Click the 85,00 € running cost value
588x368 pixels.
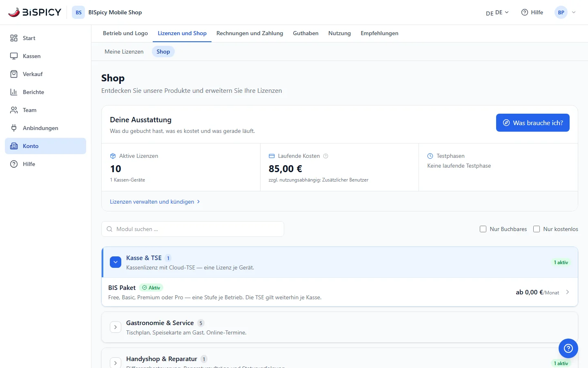285,168
